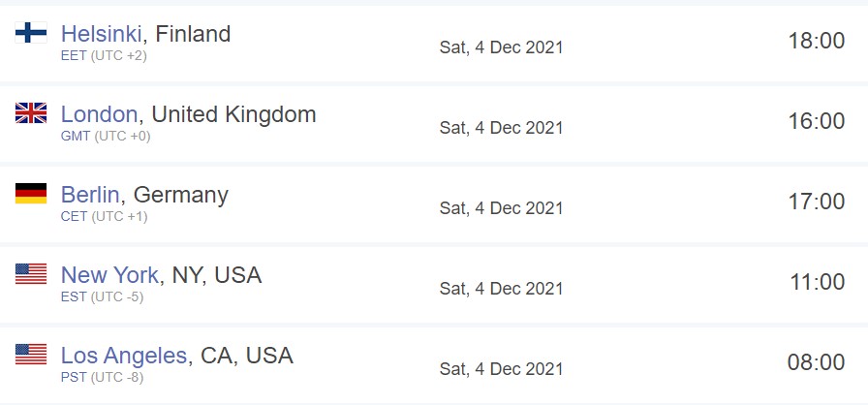Click the EET time zone abbreviation
Viewport: 868px width, 405px height.
[x=74, y=56]
